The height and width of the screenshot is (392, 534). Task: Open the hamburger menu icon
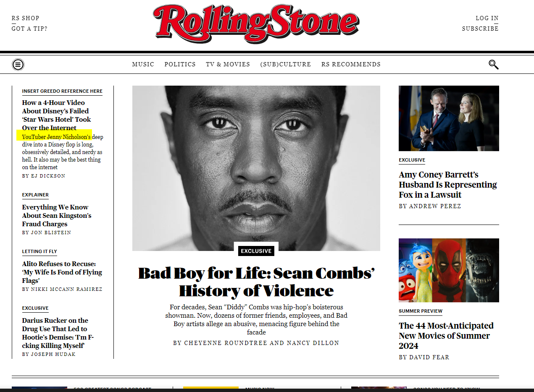click(x=18, y=65)
